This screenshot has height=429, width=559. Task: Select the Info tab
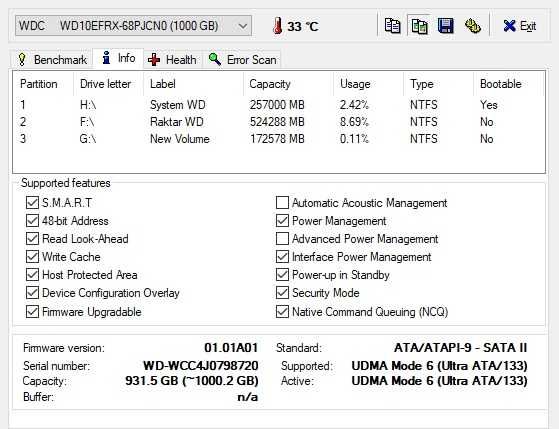tap(118, 58)
